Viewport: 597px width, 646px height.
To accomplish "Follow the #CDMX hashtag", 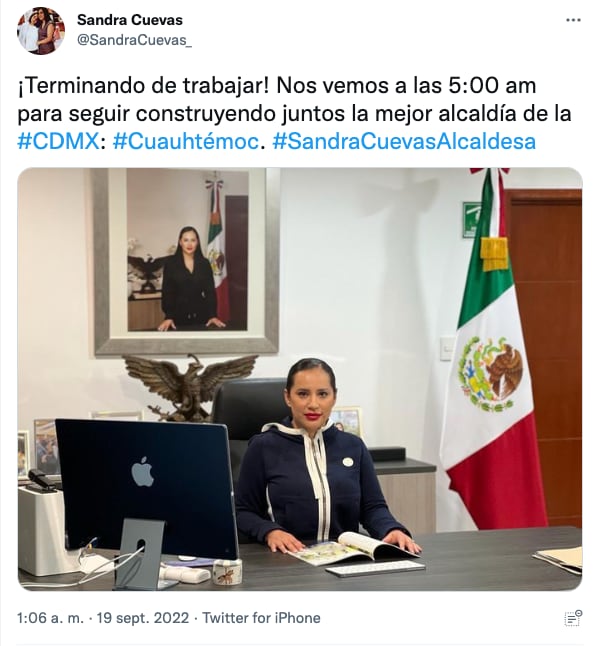I will pyautogui.click(x=58, y=142).
